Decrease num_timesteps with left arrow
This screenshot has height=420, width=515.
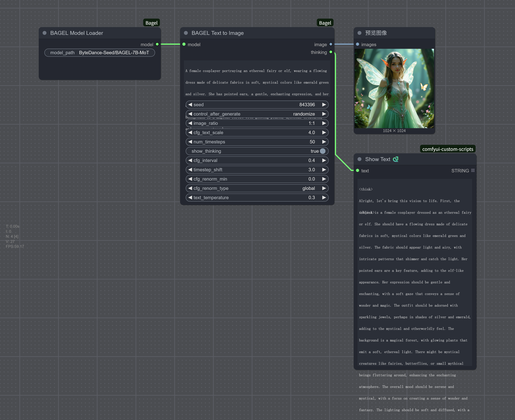pos(190,142)
